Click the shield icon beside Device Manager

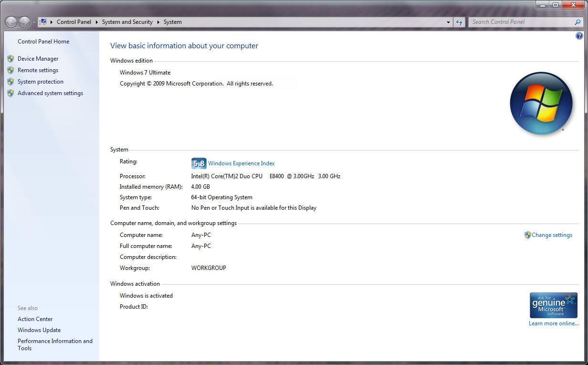click(10, 59)
